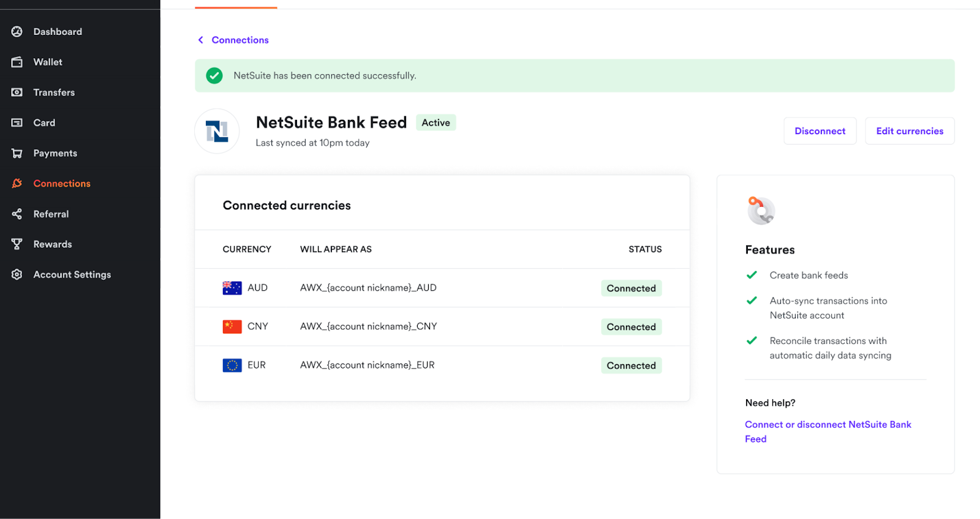
Task: Click the STATUS column header
Action: tap(645, 249)
